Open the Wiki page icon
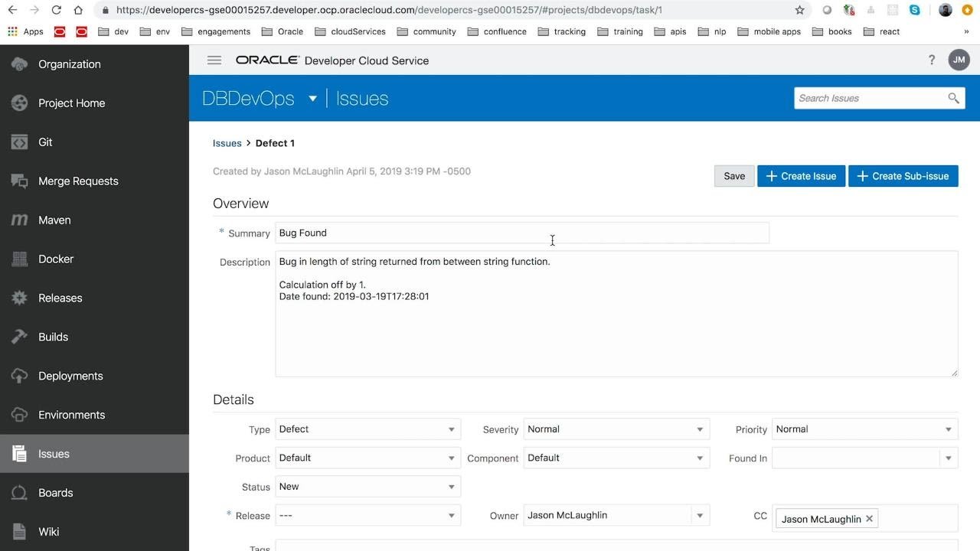Viewport: 980px width, 551px height. (x=20, y=532)
